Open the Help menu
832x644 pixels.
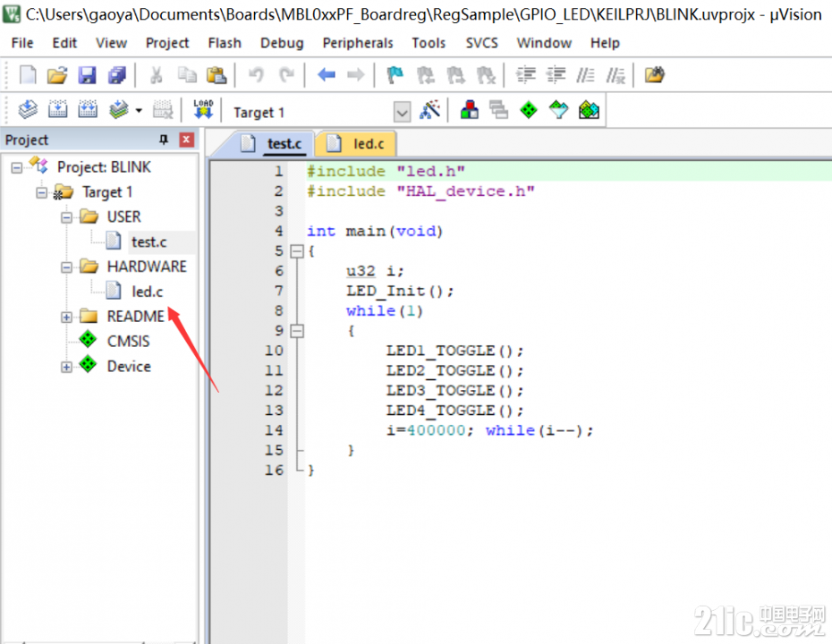click(x=605, y=43)
